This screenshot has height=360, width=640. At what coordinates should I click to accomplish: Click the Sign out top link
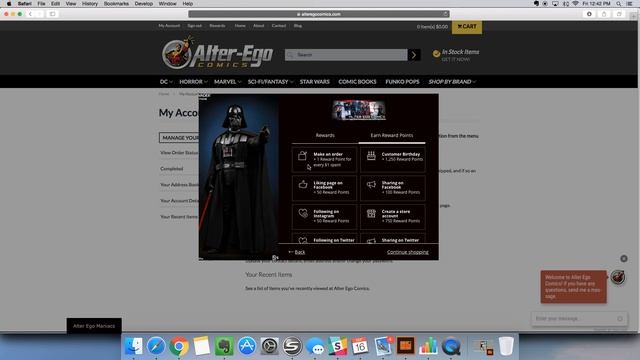click(195, 26)
